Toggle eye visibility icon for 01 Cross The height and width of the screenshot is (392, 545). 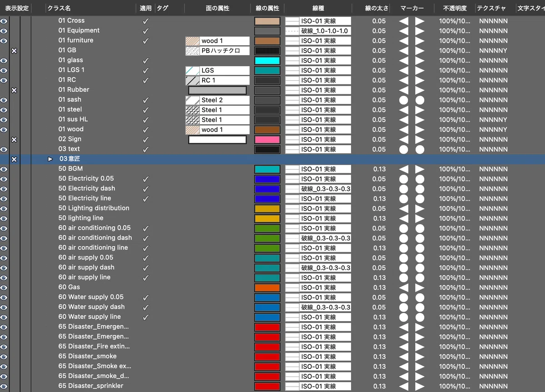(4, 21)
